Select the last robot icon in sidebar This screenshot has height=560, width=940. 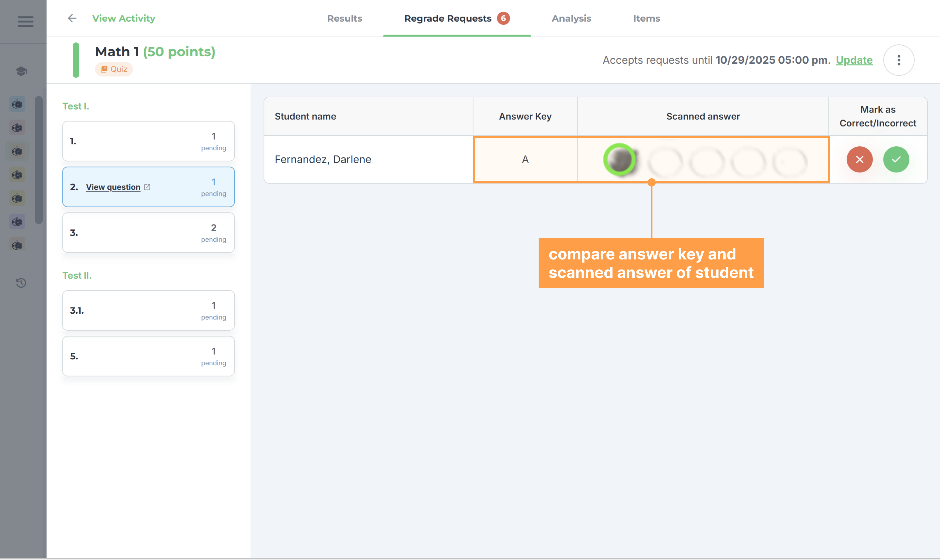(x=17, y=245)
